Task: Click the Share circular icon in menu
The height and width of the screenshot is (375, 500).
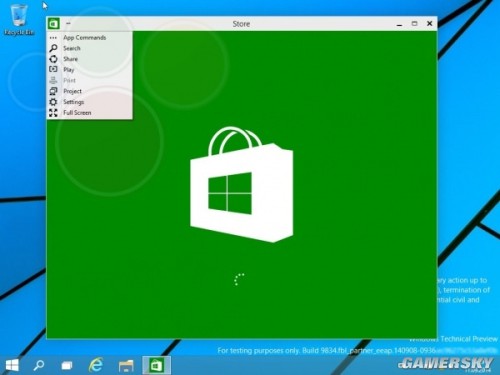Action: pyautogui.click(x=53, y=59)
